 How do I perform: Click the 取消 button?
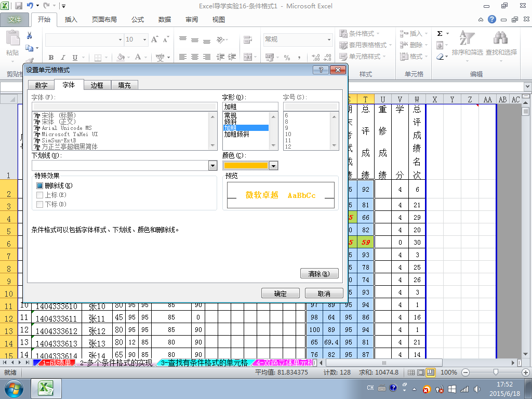point(324,294)
